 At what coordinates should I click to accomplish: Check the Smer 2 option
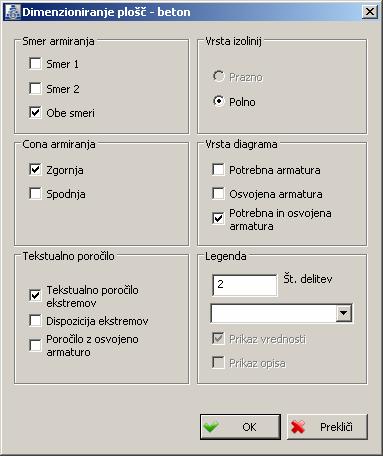35,88
